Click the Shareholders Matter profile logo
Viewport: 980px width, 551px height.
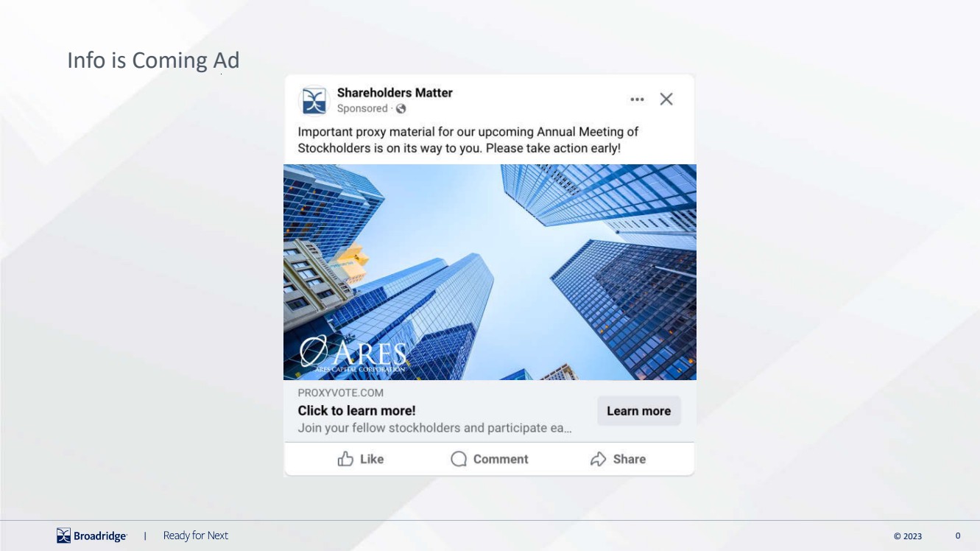coord(314,101)
